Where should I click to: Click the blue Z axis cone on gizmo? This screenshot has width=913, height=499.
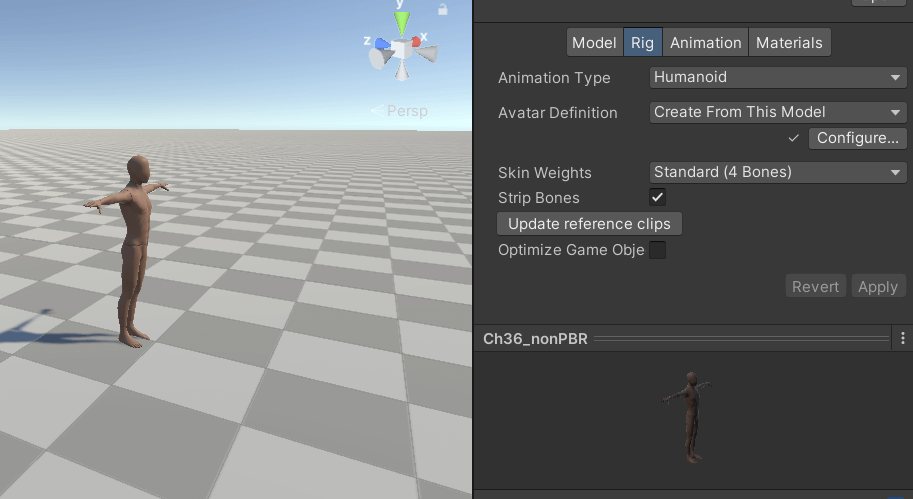[x=383, y=43]
